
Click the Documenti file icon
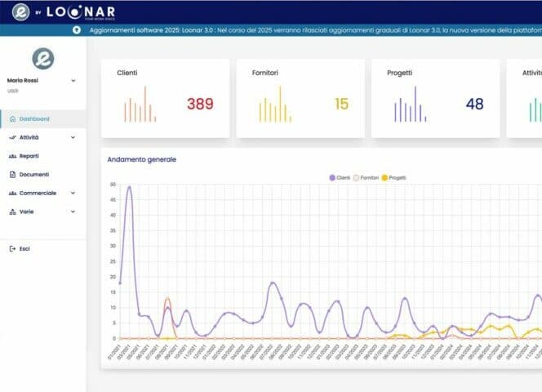pos(12,175)
